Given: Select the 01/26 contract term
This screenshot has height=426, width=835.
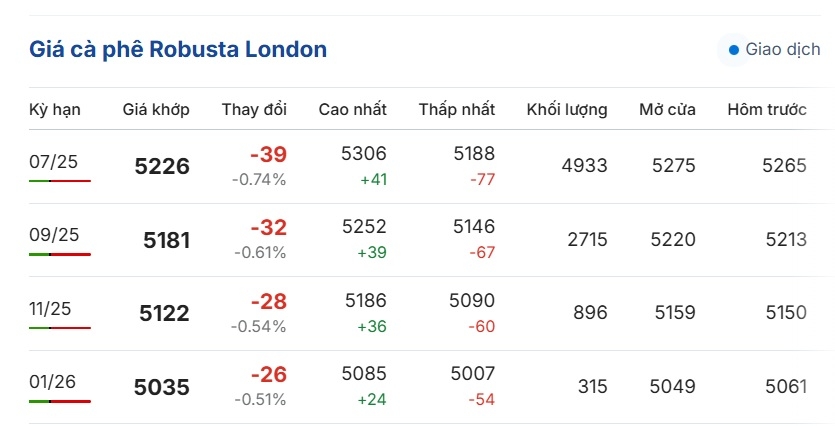Looking at the screenshot, I should pos(52,381).
